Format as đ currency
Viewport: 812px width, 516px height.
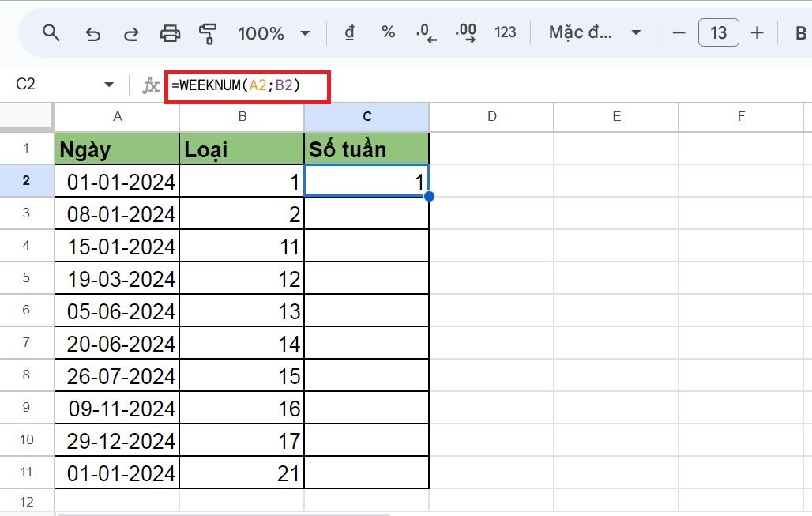[x=350, y=33]
